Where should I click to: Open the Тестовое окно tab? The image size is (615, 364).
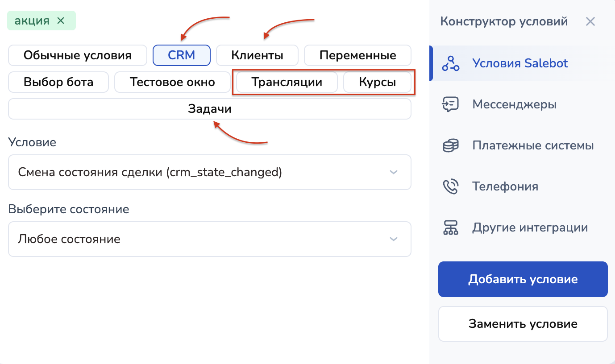pos(172,82)
